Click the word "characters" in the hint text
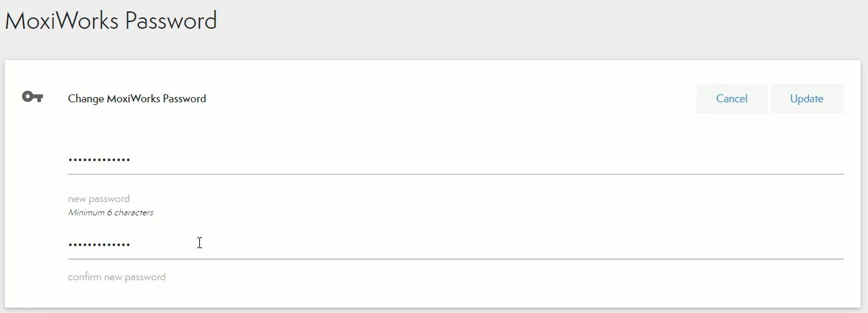Viewport: 868px width, 313px height. coord(134,213)
